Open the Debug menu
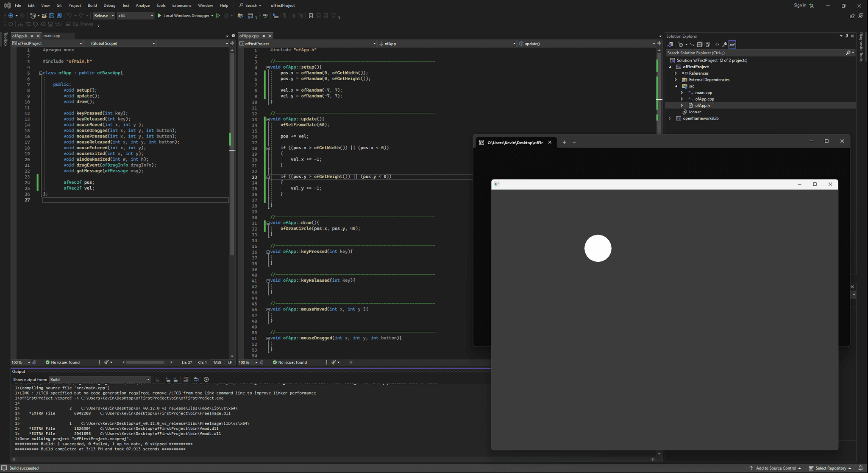The height and width of the screenshot is (473, 868). coord(109,5)
